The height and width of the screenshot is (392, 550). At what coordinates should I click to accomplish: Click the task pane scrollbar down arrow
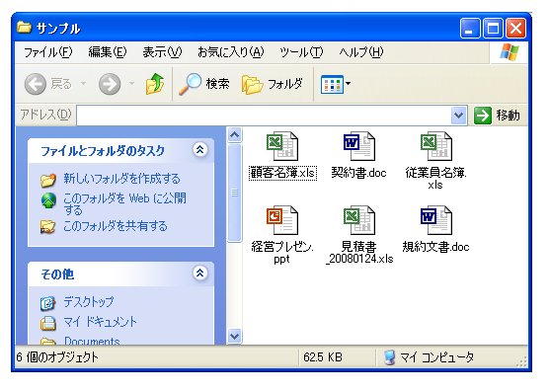pos(235,337)
